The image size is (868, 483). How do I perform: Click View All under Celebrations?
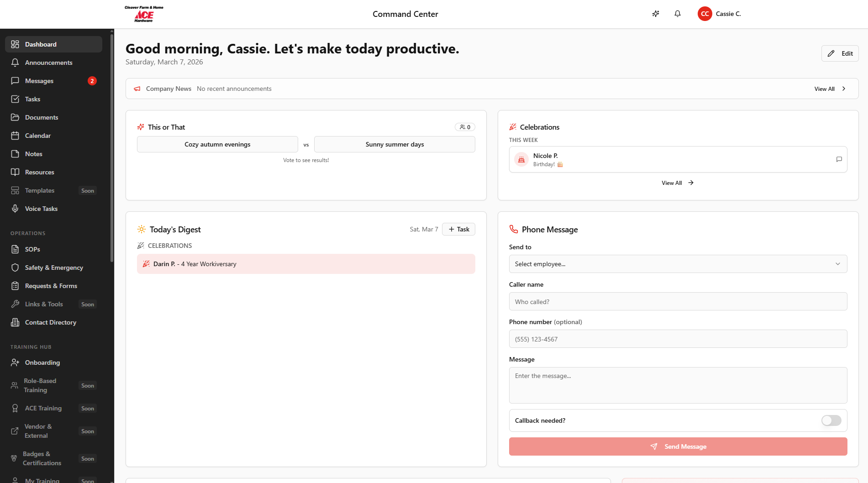[x=678, y=183]
